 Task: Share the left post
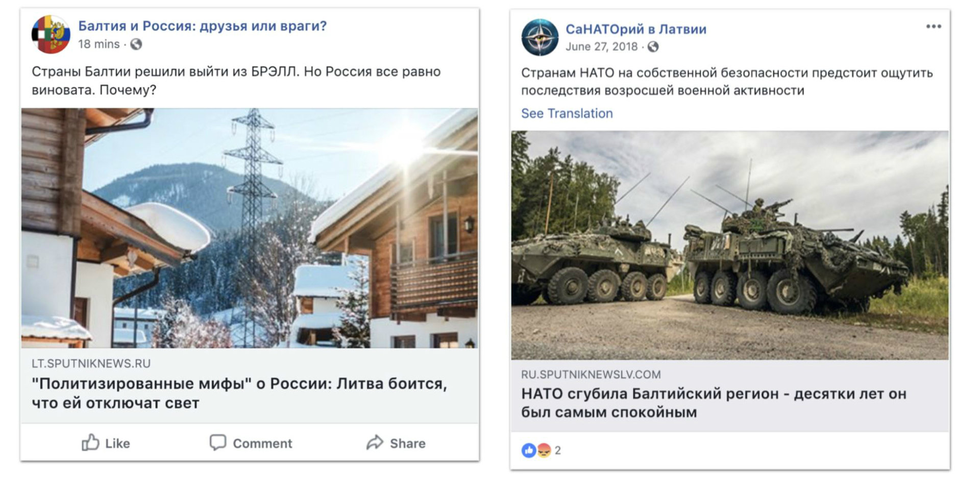[x=396, y=443]
